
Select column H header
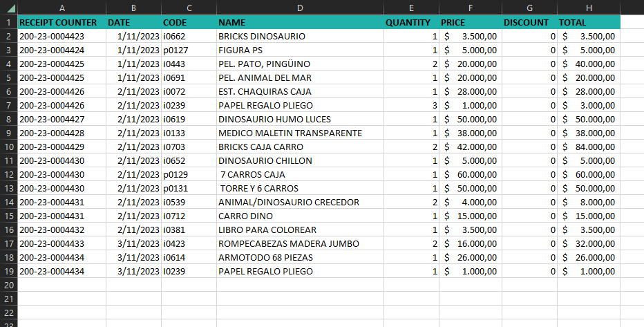(588, 8)
